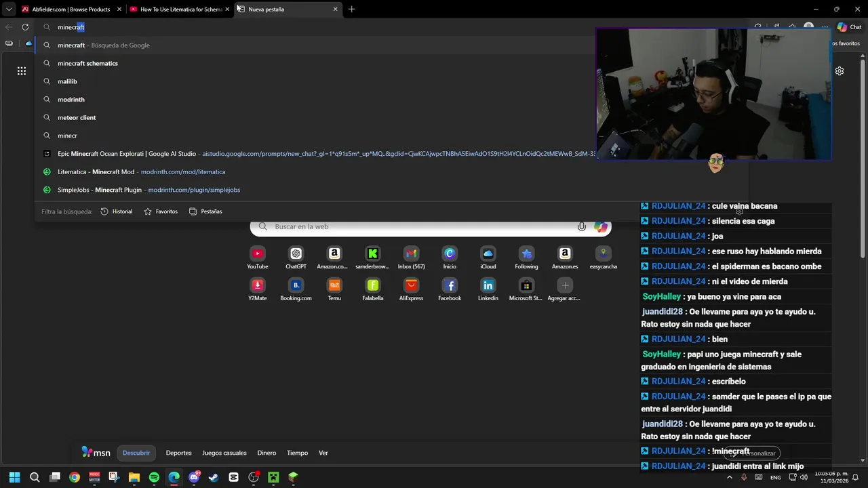Open the Amazon.es shortcut tile
This screenshot has width=868, height=488.
(x=565, y=258)
